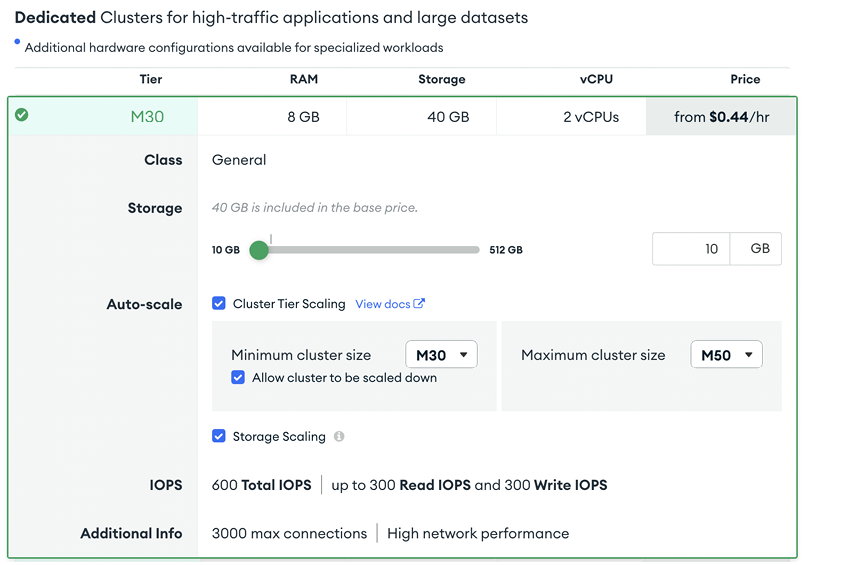Click the Tier column header
This screenshot has width=850, height=565.
pos(151,79)
